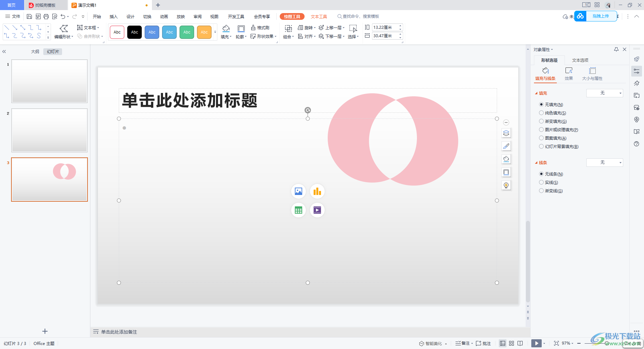Switch to reading view icon in status bar
Viewport: 644px width, 349px height.
click(x=520, y=343)
